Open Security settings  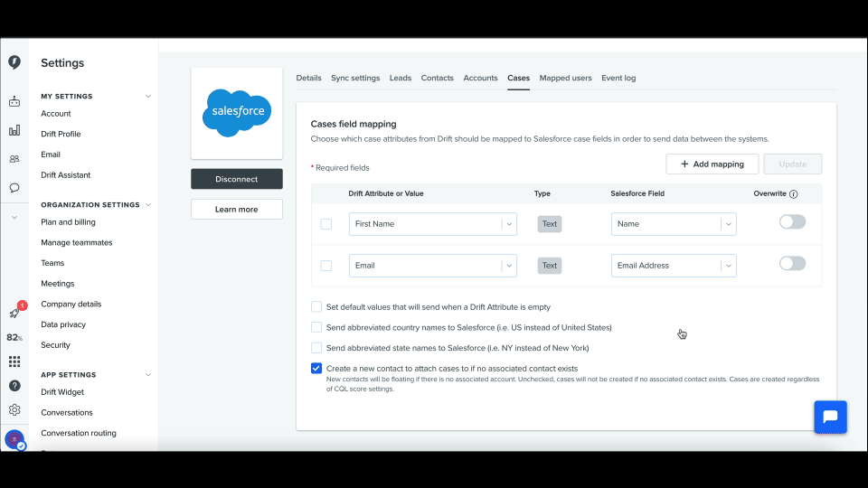click(x=55, y=344)
